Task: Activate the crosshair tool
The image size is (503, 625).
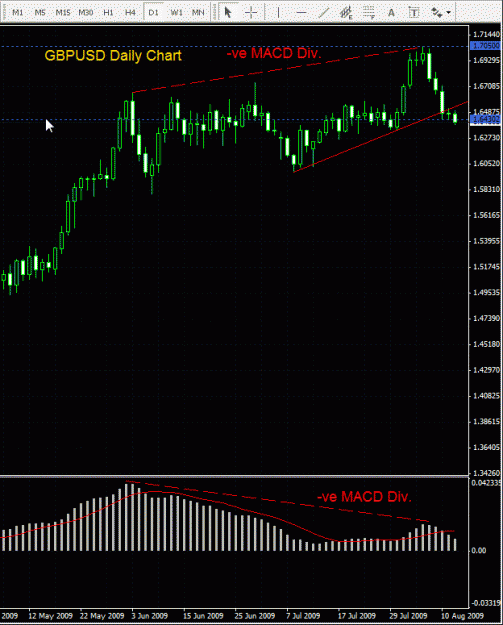Action: coord(251,13)
